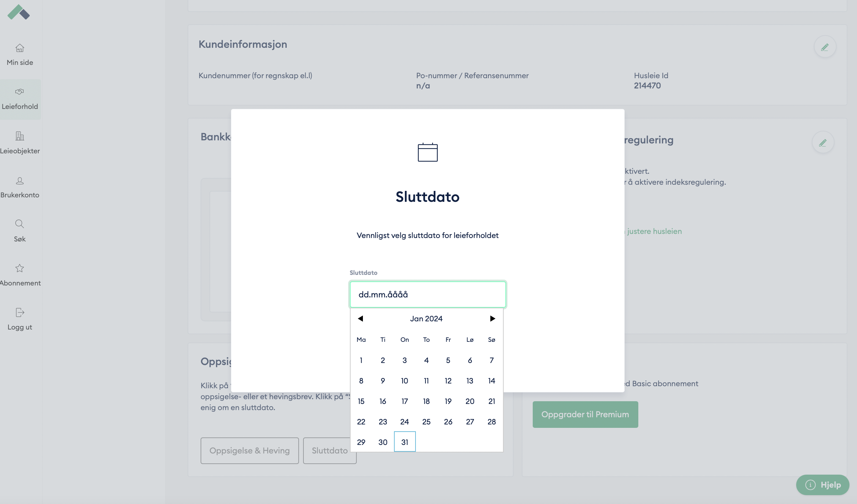857x504 pixels.
Task: Open Leieobjekter building icon
Action: click(20, 136)
